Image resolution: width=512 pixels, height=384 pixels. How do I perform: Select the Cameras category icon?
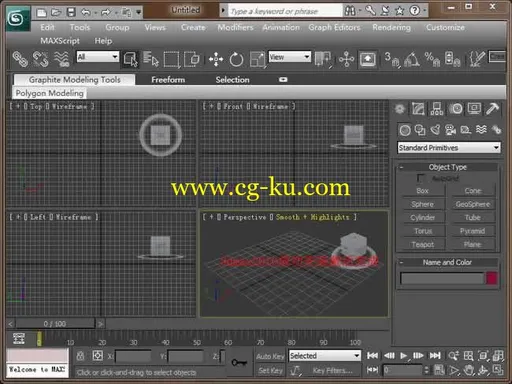450,130
